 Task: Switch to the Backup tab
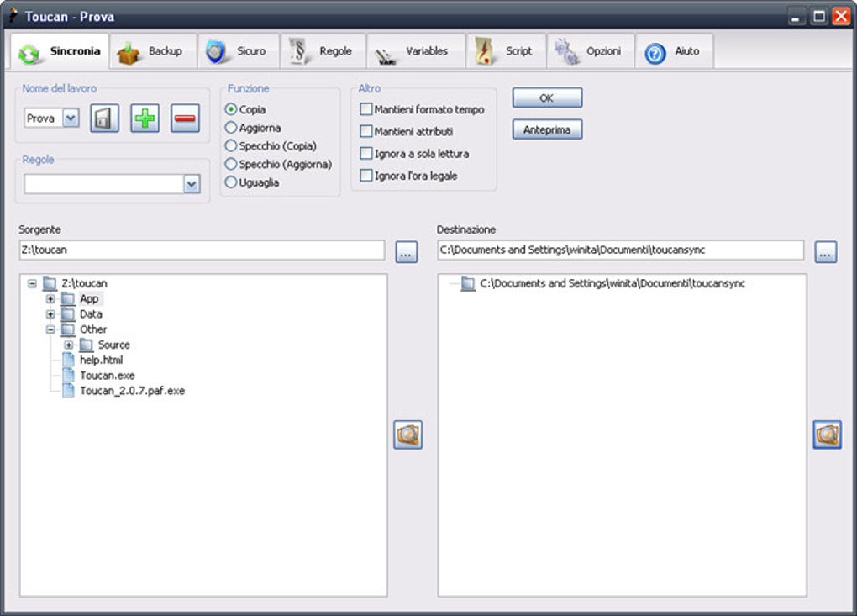pos(153,51)
